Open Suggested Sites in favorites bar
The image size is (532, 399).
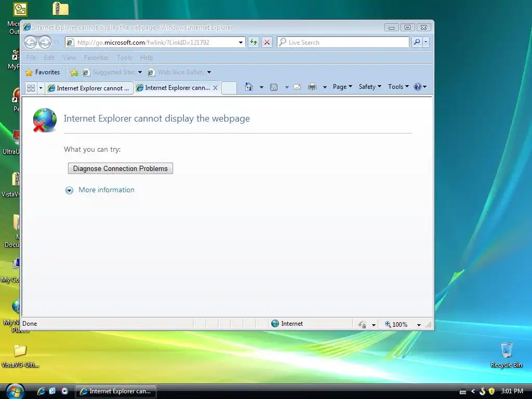112,72
